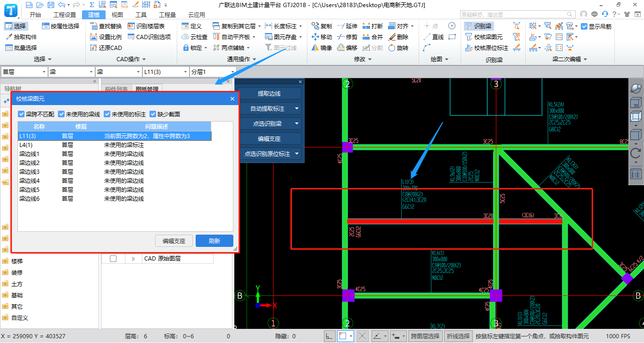Image resolution: width=644 pixels, height=343 pixels.
Task: Toggle the 梁跨不匹配 checkbox
Action: click(21, 114)
